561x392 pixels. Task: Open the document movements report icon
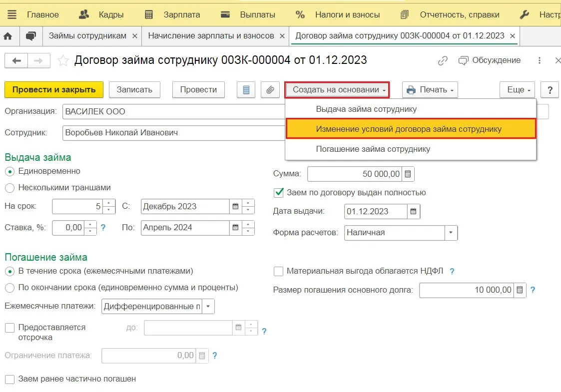[x=246, y=90]
